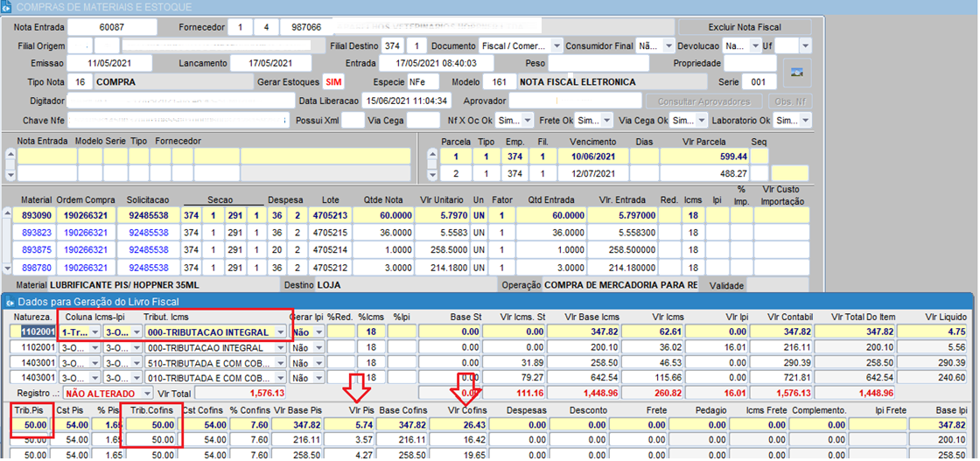Image resolution: width=980 pixels, height=461 pixels.
Task: Click the Obs. Nf button
Action: click(790, 101)
